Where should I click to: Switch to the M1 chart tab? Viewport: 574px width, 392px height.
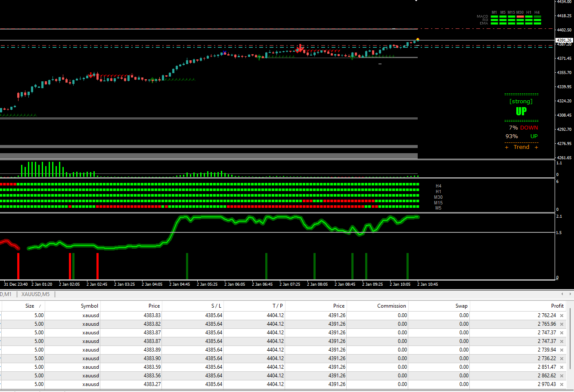[6, 294]
